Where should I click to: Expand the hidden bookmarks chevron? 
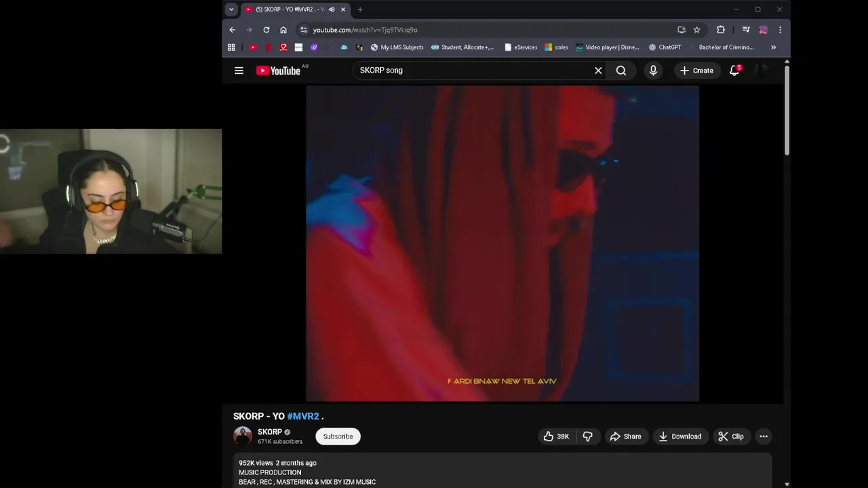tap(773, 47)
